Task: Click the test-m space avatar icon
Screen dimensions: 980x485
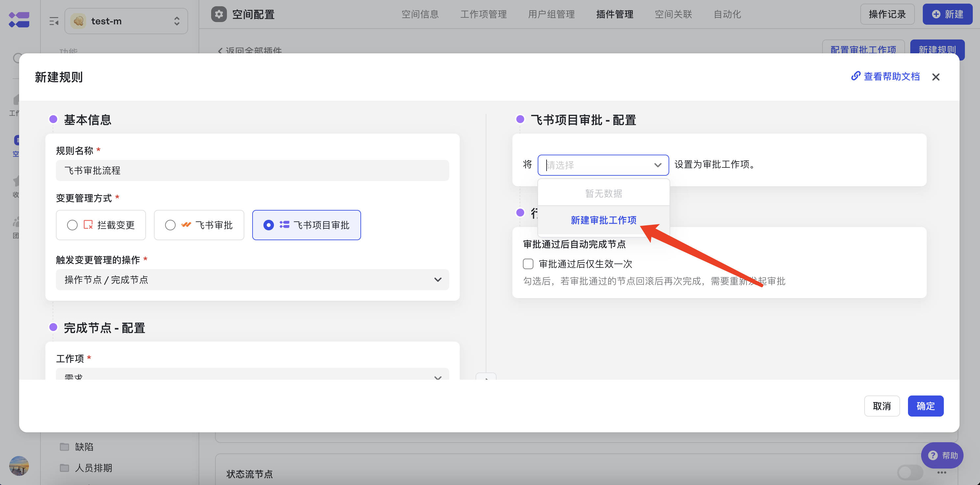Action: click(x=78, y=21)
